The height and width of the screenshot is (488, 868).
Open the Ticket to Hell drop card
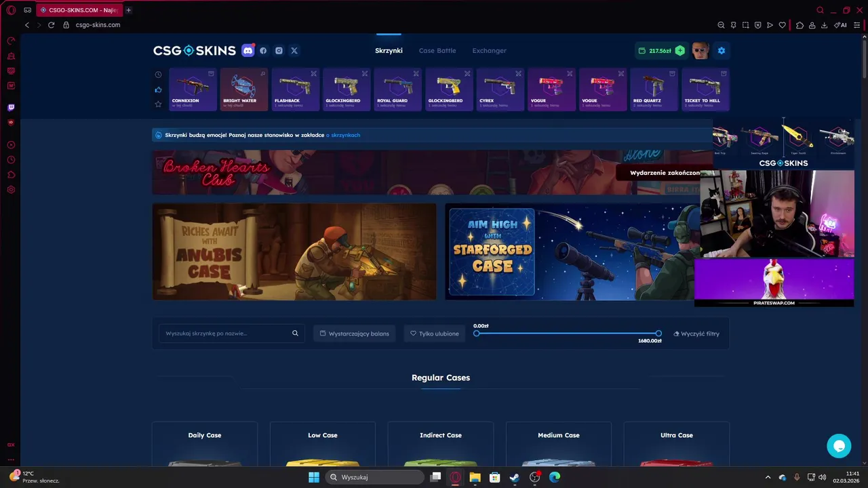pyautogui.click(x=705, y=89)
